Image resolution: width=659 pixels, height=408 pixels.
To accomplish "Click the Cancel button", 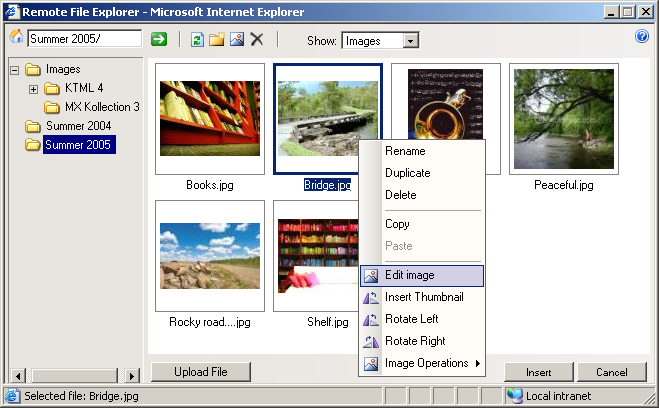I will click(612, 372).
